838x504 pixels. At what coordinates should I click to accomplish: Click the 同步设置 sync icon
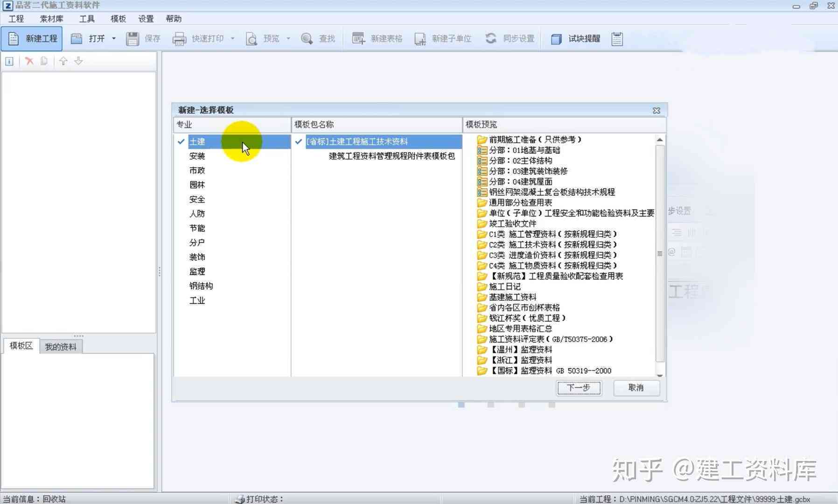[x=491, y=38]
